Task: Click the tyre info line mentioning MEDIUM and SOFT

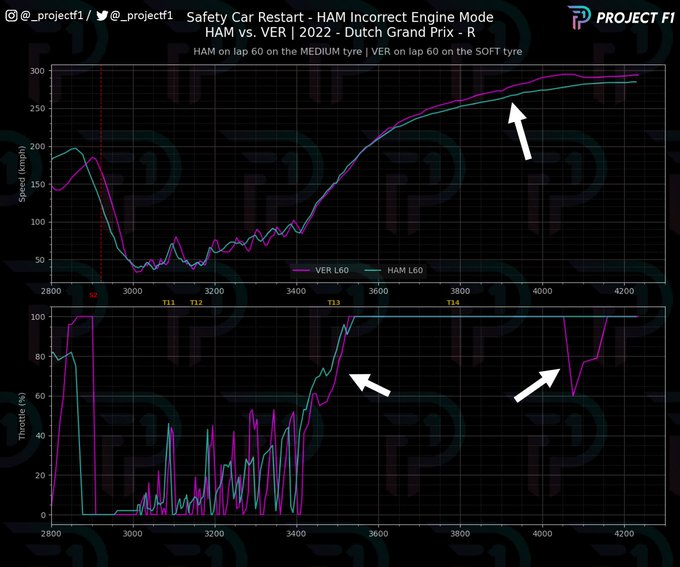Action: pos(358,52)
